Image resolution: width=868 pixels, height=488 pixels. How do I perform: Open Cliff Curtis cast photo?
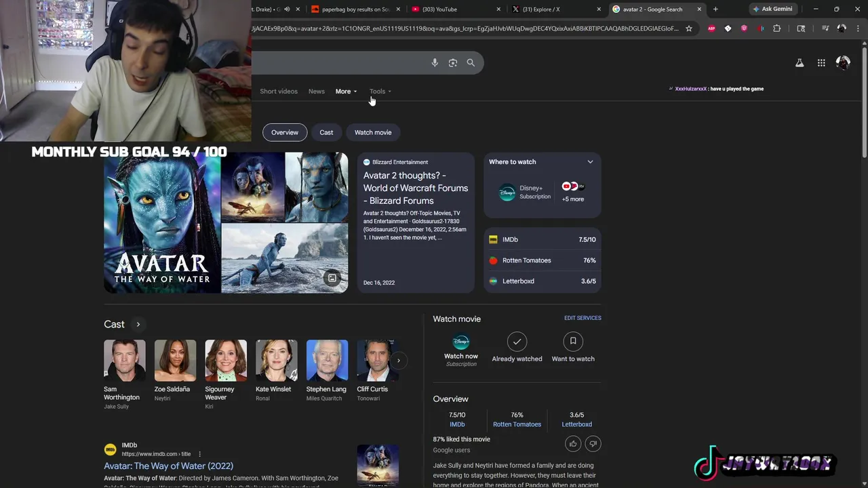point(377,361)
